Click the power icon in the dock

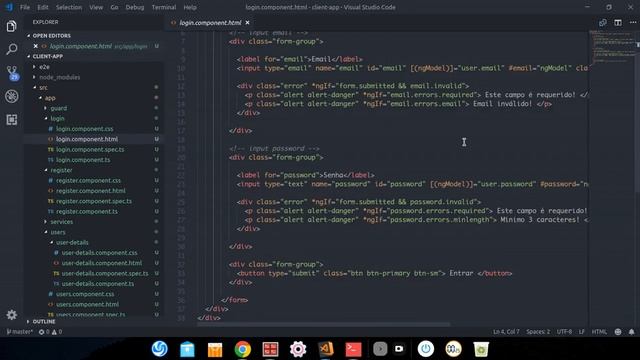(x=426, y=349)
